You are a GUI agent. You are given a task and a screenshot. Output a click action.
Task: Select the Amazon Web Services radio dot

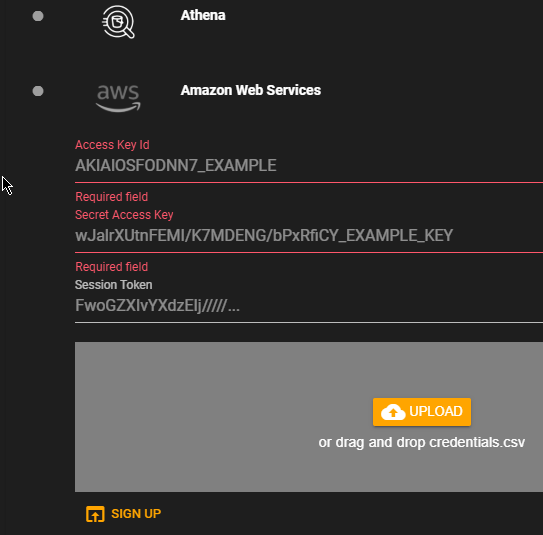38,91
